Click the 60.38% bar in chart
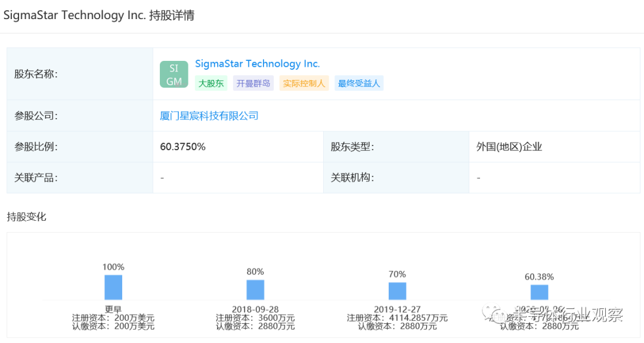 tap(539, 292)
